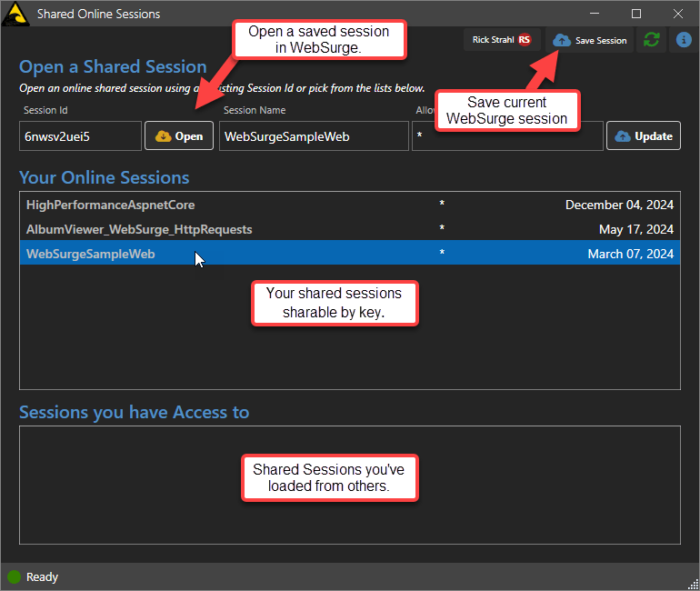
Task: Click the Ready status text
Action: click(42, 577)
